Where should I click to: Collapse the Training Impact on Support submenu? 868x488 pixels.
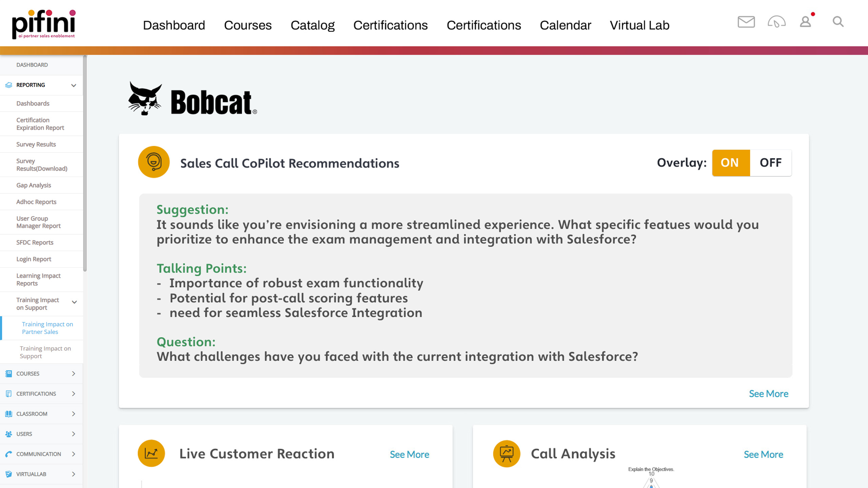tap(74, 302)
